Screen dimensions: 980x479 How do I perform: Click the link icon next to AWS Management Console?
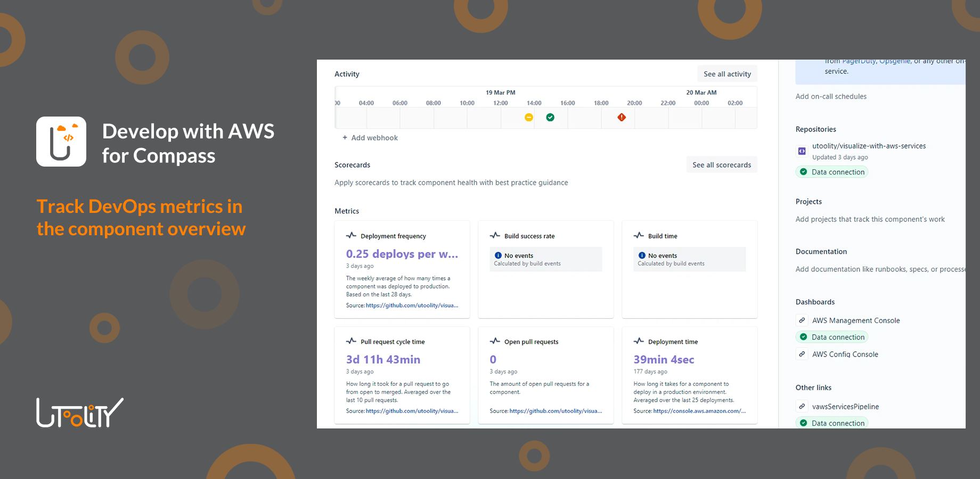(x=802, y=320)
